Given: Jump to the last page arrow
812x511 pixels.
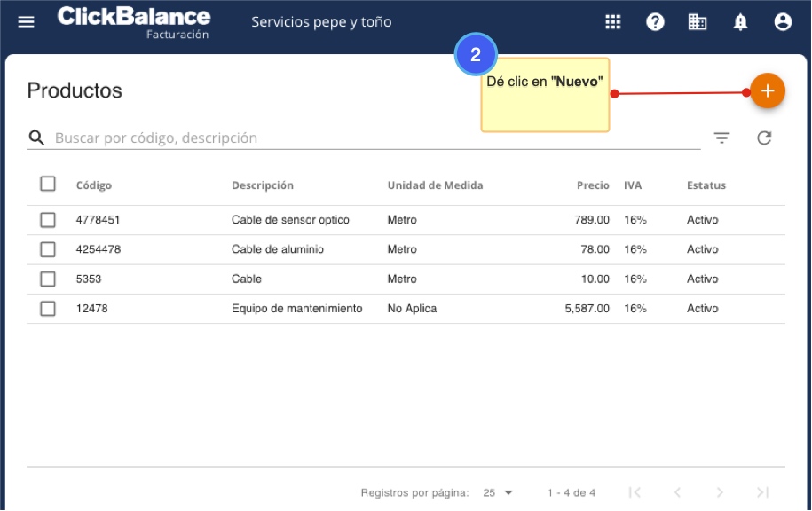Looking at the screenshot, I should click(x=761, y=492).
